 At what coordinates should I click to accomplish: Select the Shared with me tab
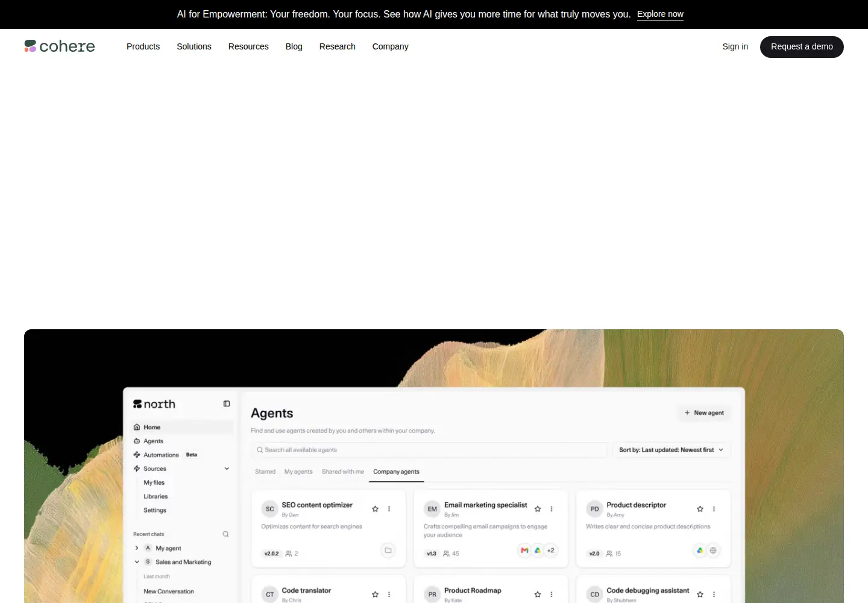[343, 472]
